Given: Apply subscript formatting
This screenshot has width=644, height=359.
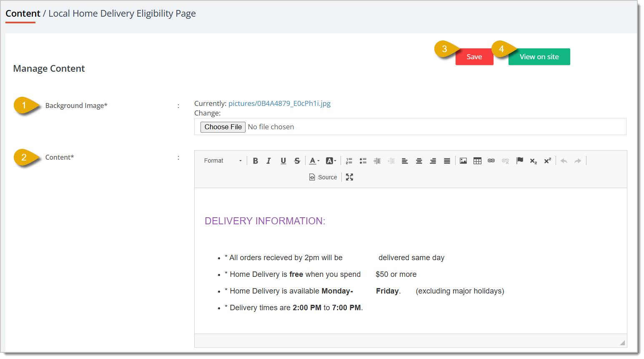Looking at the screenshot, I should 534,161.
